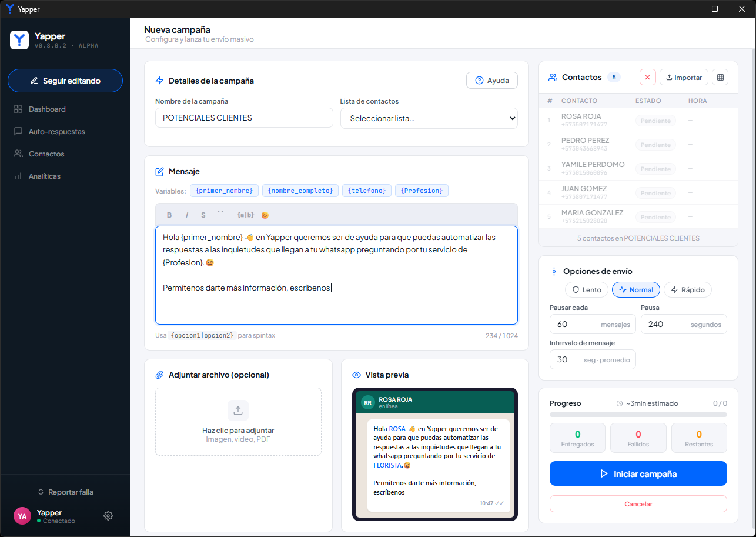This screenshot has width=756, height=537.
Task: Select the Rápido sending speed
Action: coord(688,289)
